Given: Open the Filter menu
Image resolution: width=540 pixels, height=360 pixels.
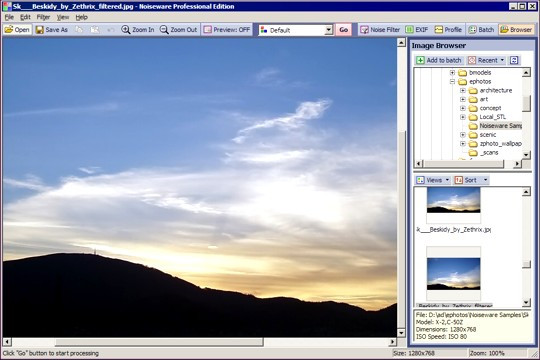Looking at the screenshot, I should (x=43, y=17).
